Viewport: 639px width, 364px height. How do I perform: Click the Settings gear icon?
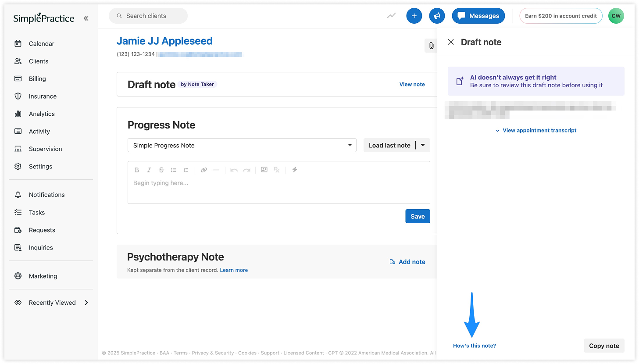(x=18, y=166)
